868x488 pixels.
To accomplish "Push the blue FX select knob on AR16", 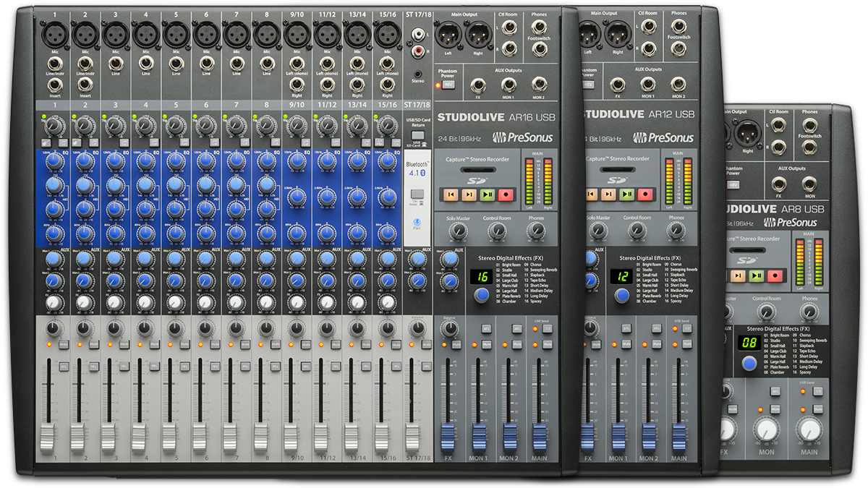I will click(481, 294).
